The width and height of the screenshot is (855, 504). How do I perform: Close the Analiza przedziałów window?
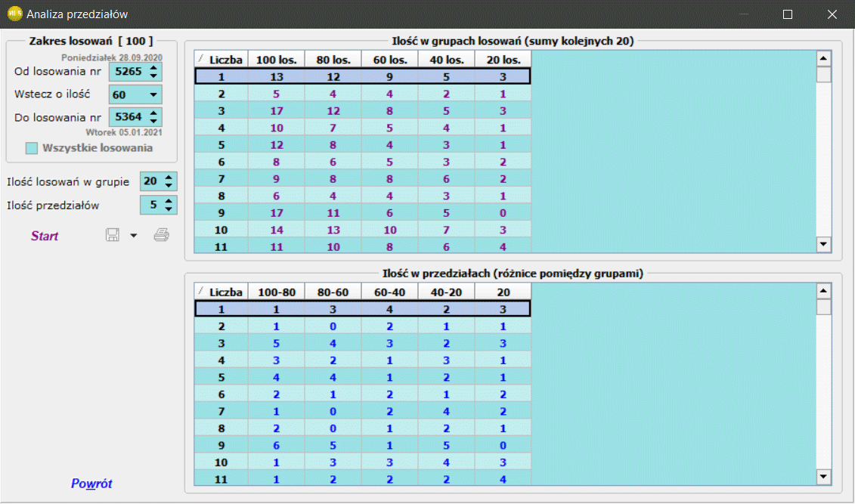(x=832, y=14)
